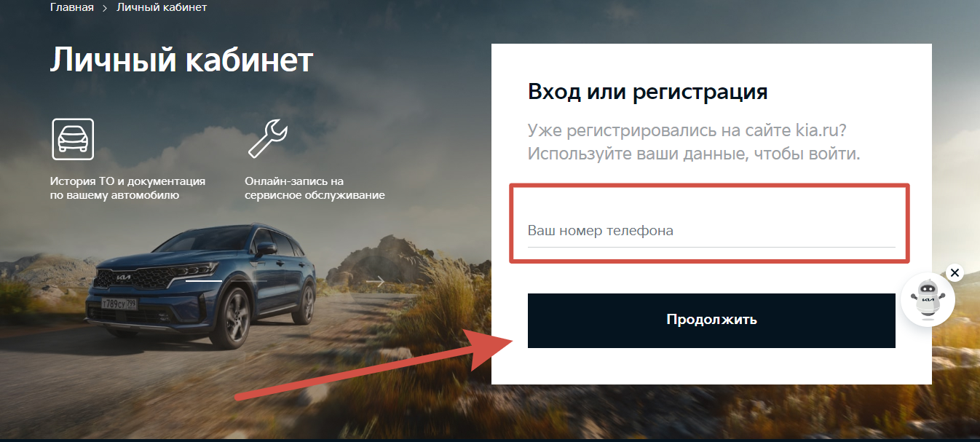The image size is (980, 442).
Task: Open the Kia robot chat assistant
Action: tap(928, 299)
